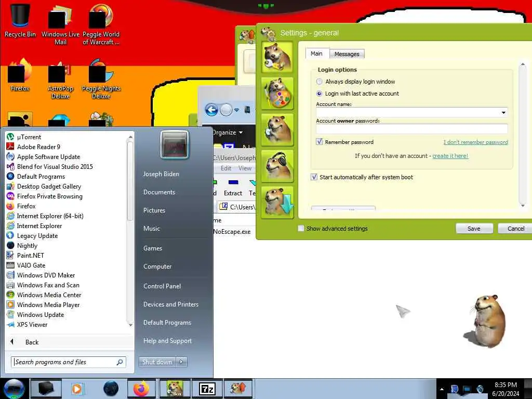Viewport: 532px width, 399px height.
Task: Click the Shut down button
Action: [157, 362]
